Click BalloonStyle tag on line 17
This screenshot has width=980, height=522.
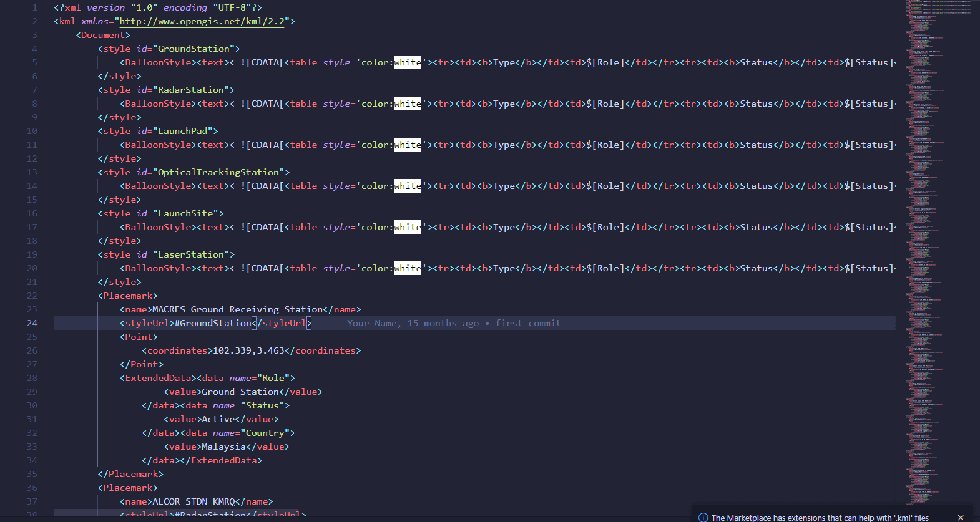point(158,227)
